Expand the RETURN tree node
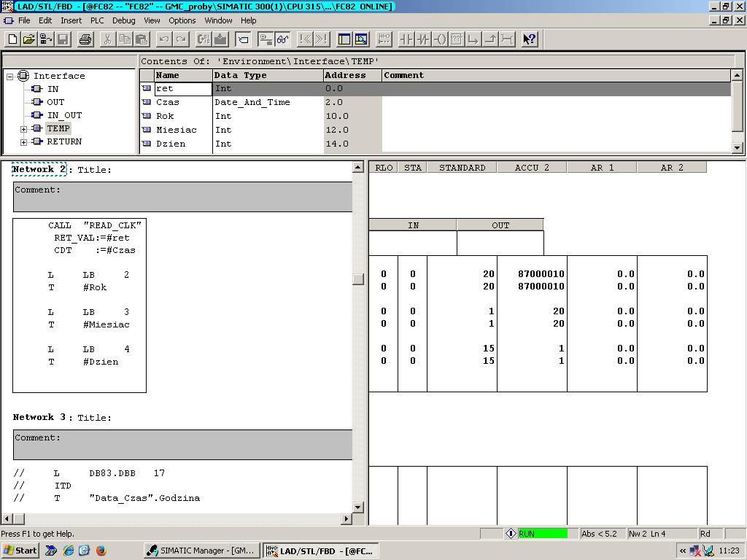Viewport: 747px width, 560px height. click(x=23, y=142)
